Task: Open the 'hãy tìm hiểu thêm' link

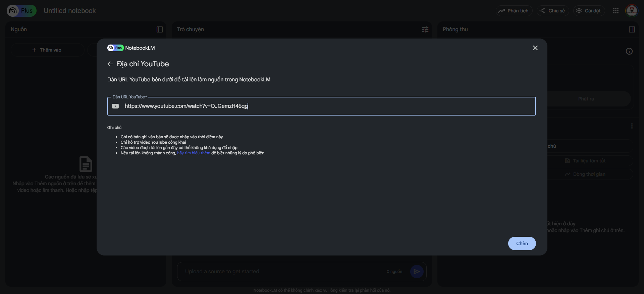Action: pos(194,153)
